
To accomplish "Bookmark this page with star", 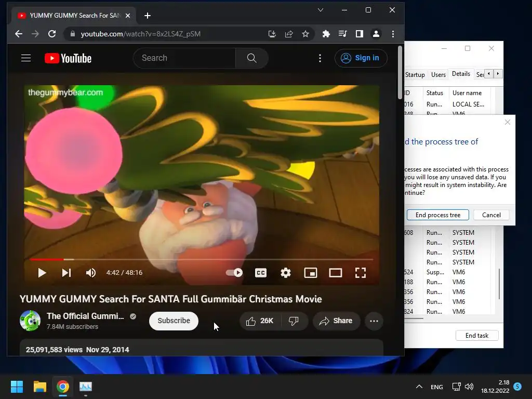I will point(305,34).
